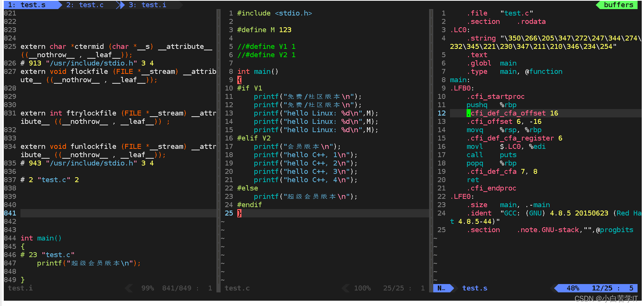The height and width of the screenshot is (306, 644).
Task: Click the .string directive on line 4
Action: click(545, 42)
